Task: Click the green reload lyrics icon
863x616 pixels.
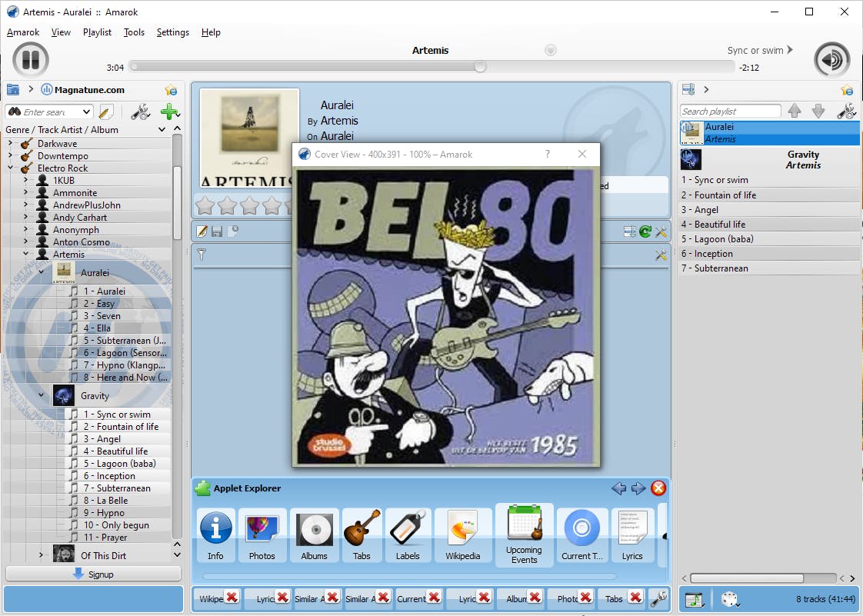Action: point(645,231)
